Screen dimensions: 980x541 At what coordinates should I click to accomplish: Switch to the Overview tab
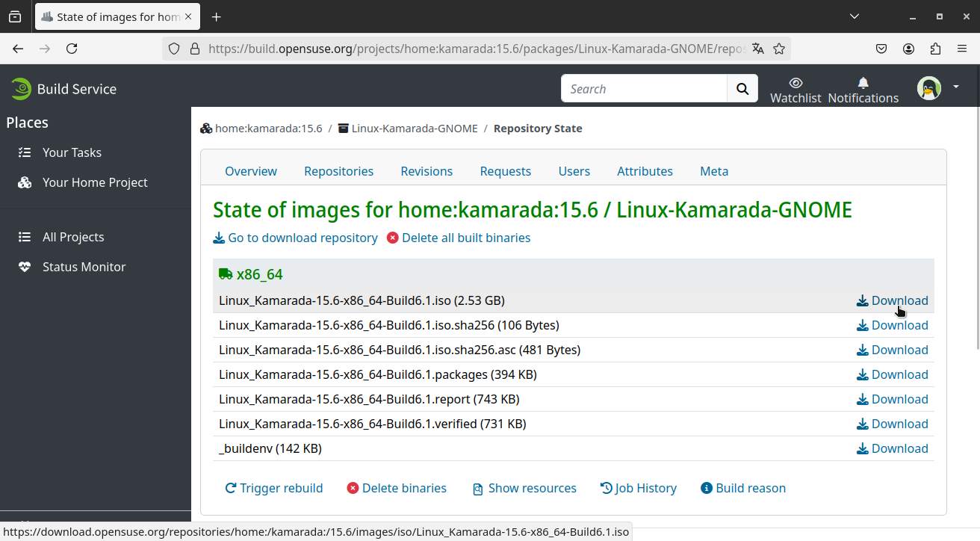point(251,171)
